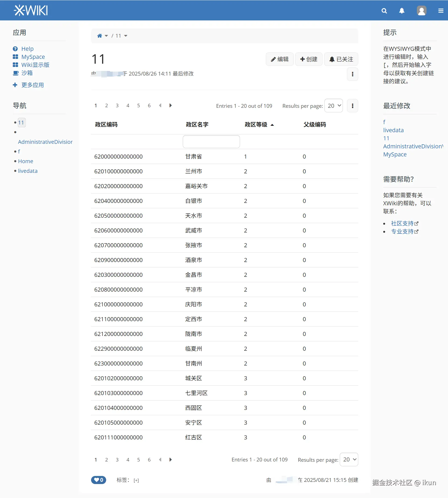
Task: Click the filter input under 政区名字 column
Action: coord(211,141)
